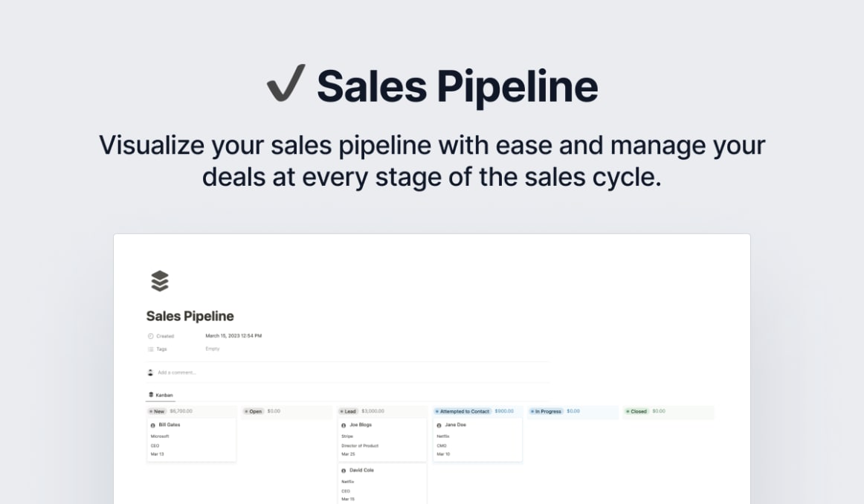Click the person icon beside Bill Gates
Viewport: 864px width, 504px height.
[x=153, y=425]
